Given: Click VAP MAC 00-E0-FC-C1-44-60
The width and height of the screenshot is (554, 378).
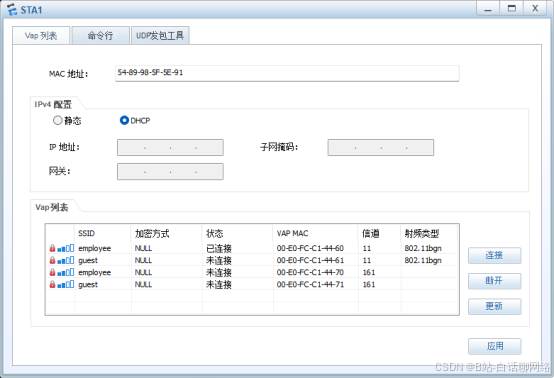Looking at the screenshot, I should pyautogui.click(x=310, y=248).
